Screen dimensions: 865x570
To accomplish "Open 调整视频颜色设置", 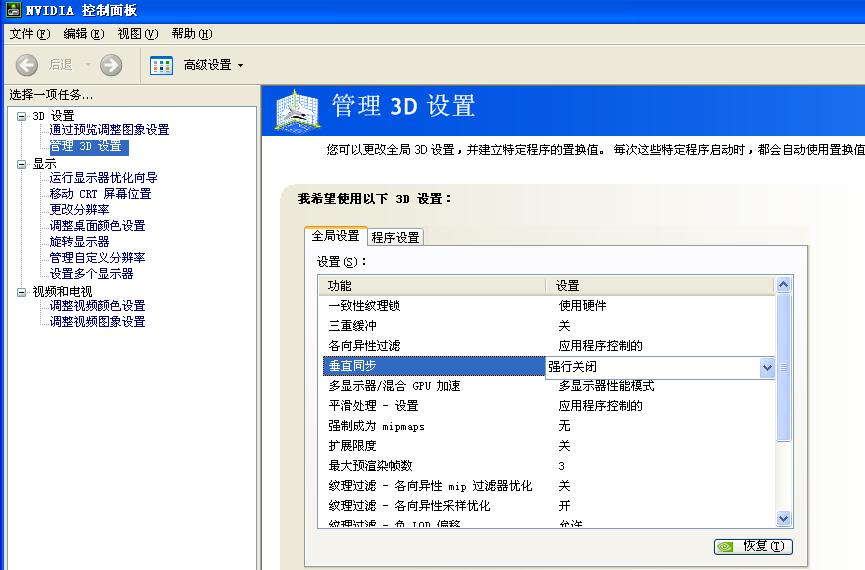I will click(98, 306).
